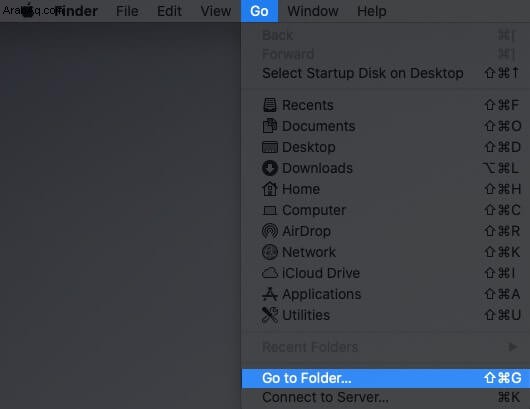Choose Select Startup Disk on Desktop
This screenshot has width=530, height=409.
coord(386,73)
